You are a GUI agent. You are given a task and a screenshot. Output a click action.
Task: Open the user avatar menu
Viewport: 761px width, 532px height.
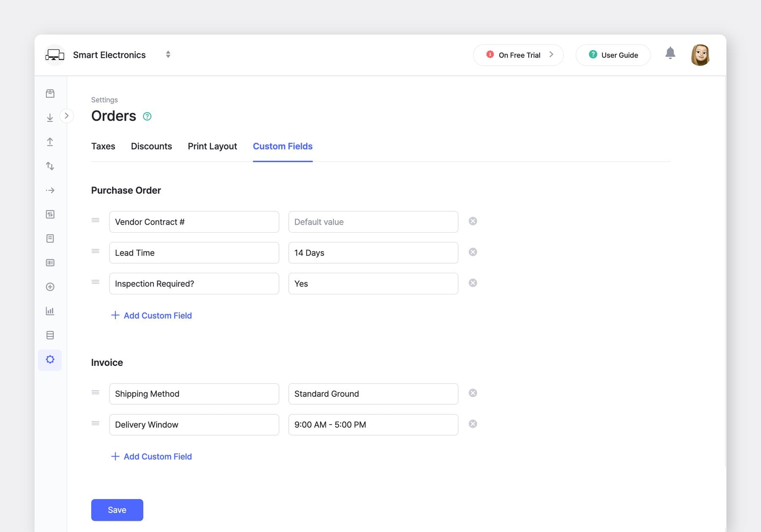tap(701, 55)
